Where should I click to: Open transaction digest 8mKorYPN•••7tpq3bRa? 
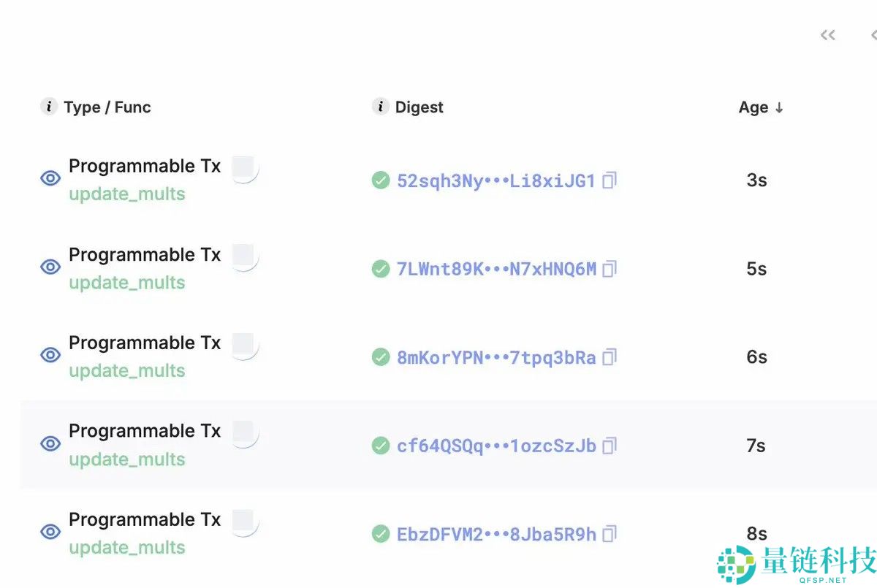496,357
